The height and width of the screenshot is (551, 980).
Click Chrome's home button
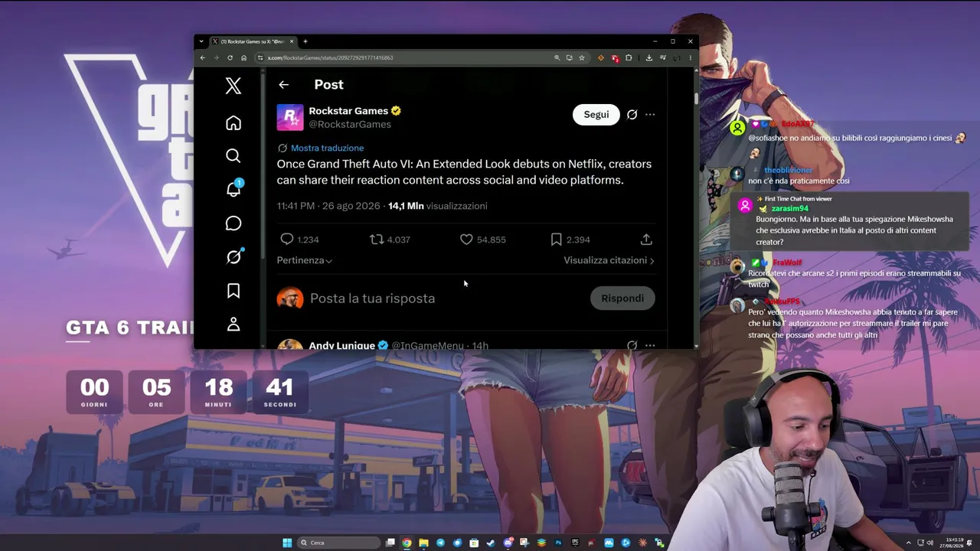[x=243, y=57]
